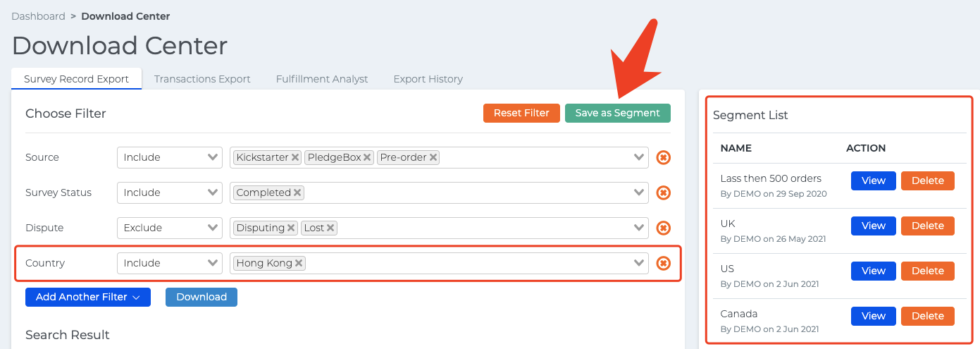View the UK segment

click(x=873, y=226)
